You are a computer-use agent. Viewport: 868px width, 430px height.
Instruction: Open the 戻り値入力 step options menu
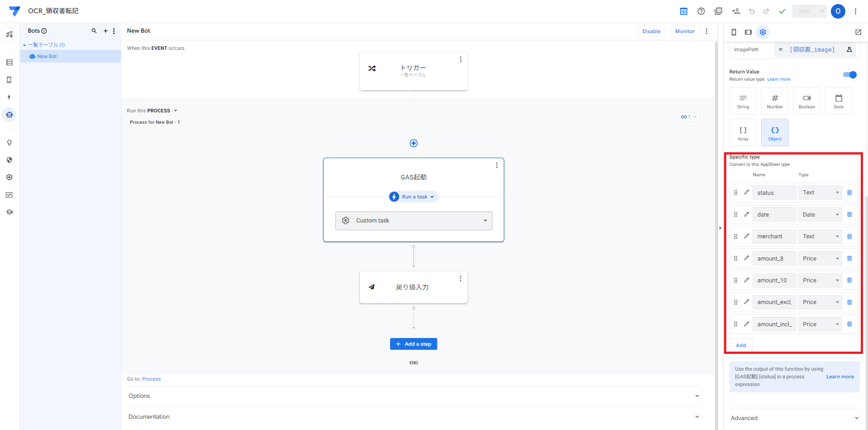[x=460, y=279]
